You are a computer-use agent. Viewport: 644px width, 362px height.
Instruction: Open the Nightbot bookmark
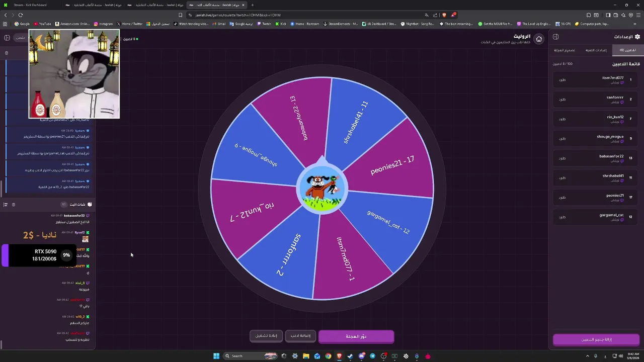[x=418, y=24]
